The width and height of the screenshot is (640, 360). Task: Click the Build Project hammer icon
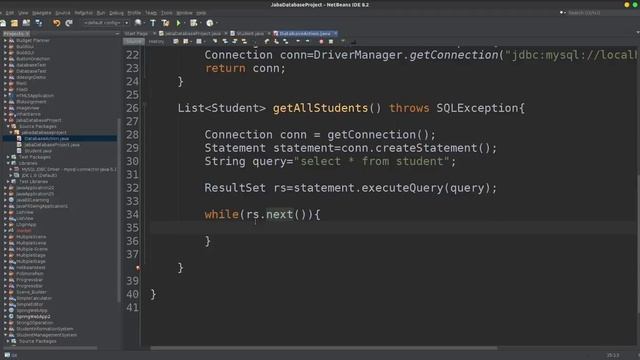[x=153, y=23]
